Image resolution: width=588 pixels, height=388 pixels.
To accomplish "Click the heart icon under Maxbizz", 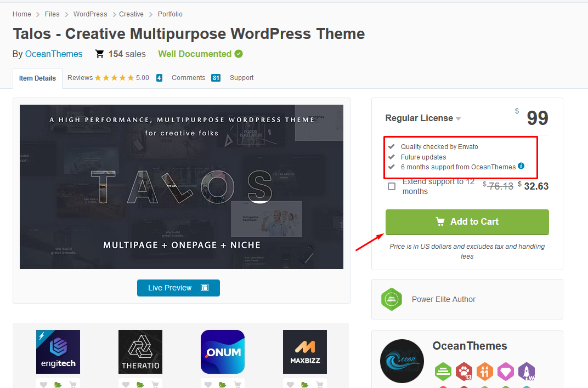I will click(290, 385).
